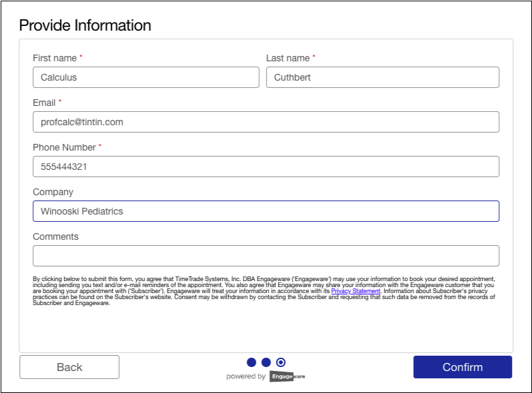Image resolution: width=532 pixels, height=393 pixels.
Task: Click the current third step indicator
Action: 281,362
